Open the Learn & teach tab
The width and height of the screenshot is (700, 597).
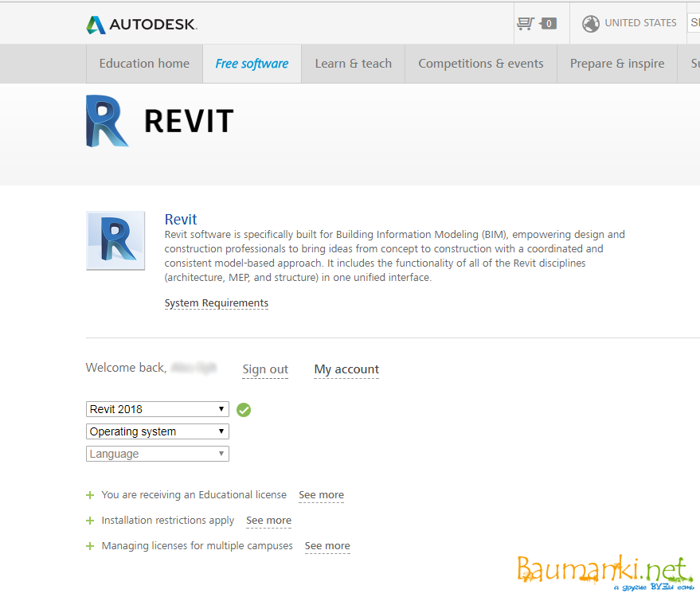tap(353, 64)
